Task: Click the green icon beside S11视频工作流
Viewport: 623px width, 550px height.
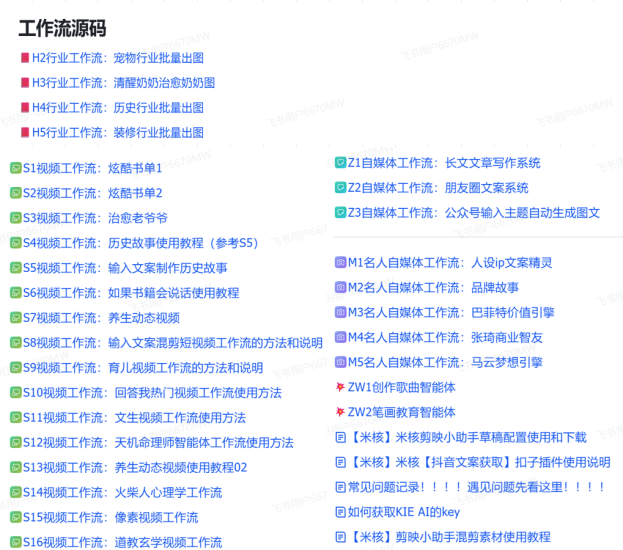Action: point(15,418)
